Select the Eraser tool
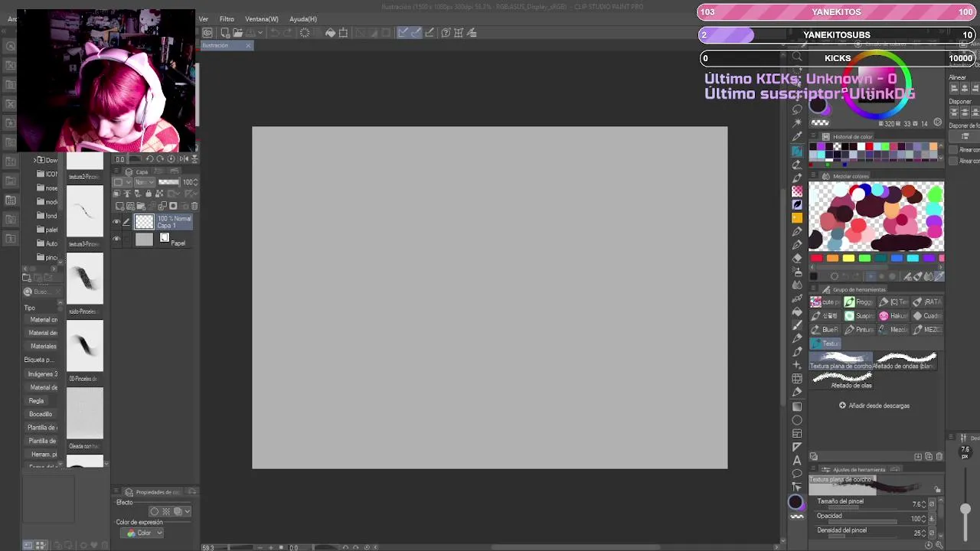 pos(797,258)
